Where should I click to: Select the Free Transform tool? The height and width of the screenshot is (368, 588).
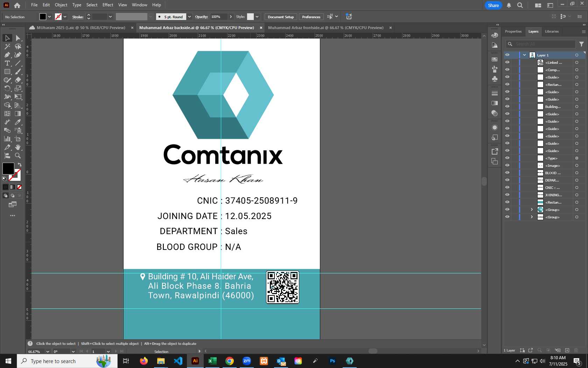tap(18, 97)
